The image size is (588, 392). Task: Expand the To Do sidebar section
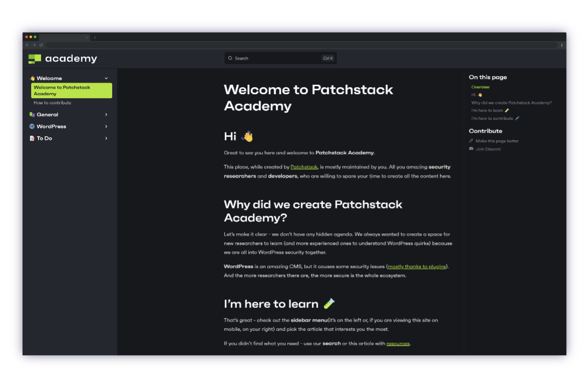106,138
